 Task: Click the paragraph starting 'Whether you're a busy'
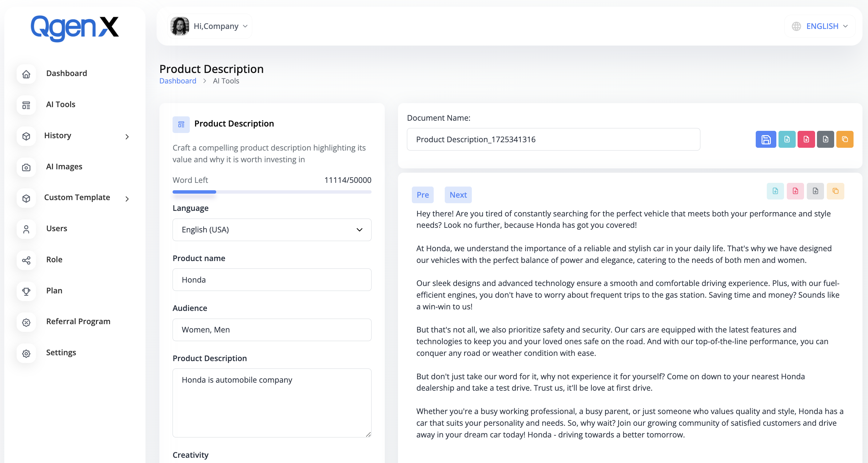630,423
